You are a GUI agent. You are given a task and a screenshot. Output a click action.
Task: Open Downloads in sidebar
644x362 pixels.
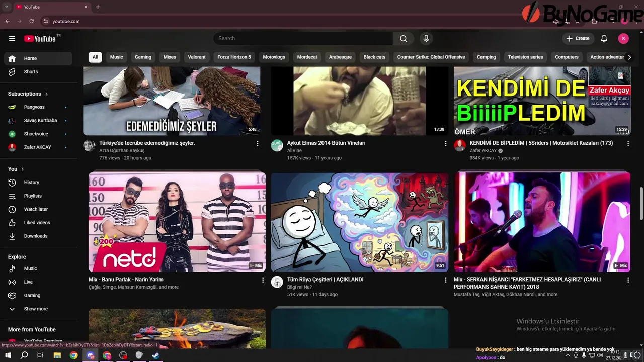tap(38, 236)
